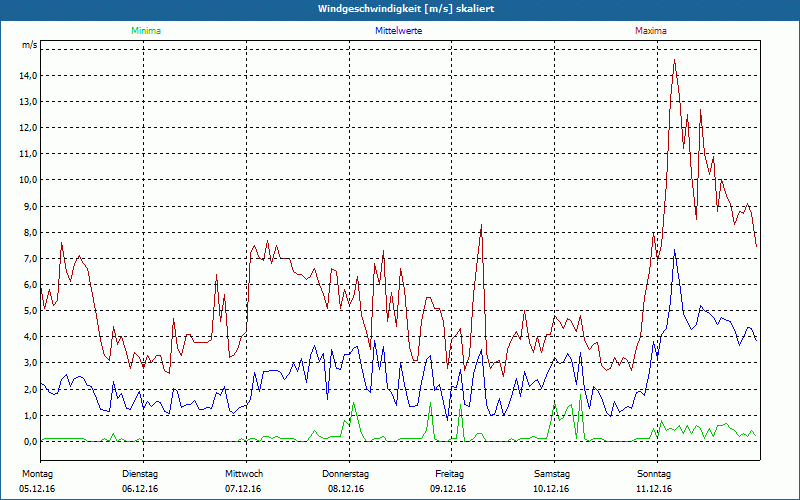Click the 06.12.16 date label

point(140,489)
